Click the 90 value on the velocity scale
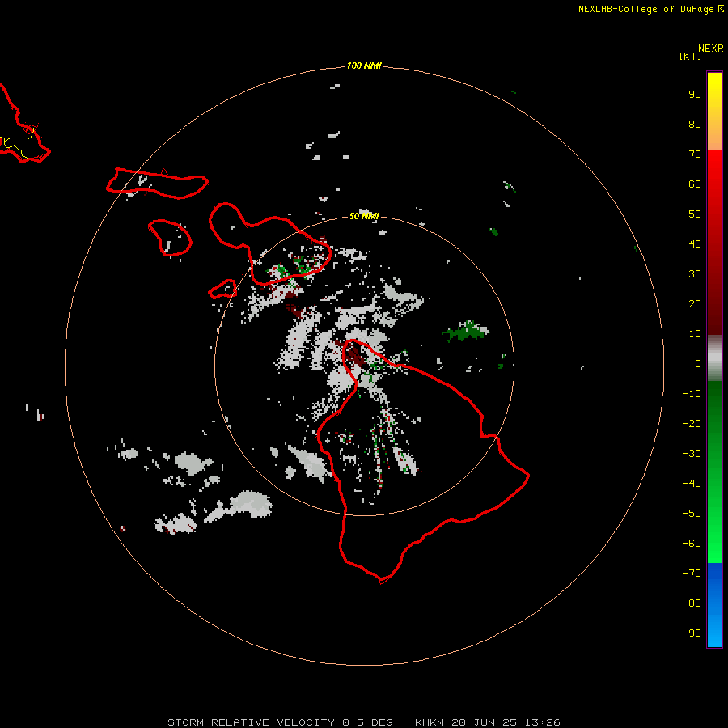Screen dimensions: 728x728 [x=695, y=95]
